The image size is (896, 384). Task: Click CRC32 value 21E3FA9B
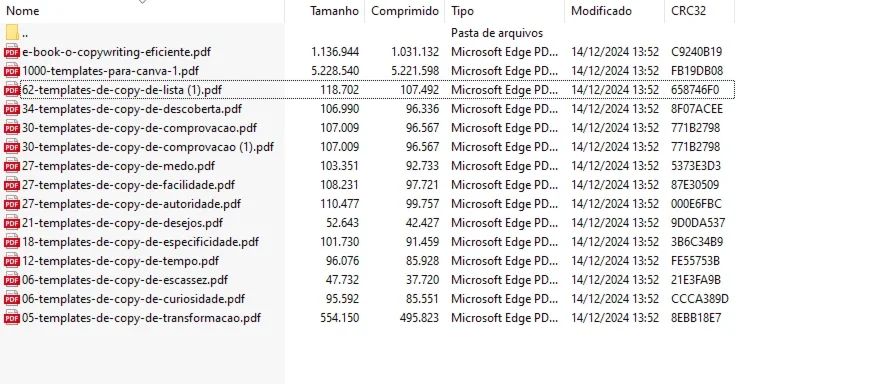696,279
